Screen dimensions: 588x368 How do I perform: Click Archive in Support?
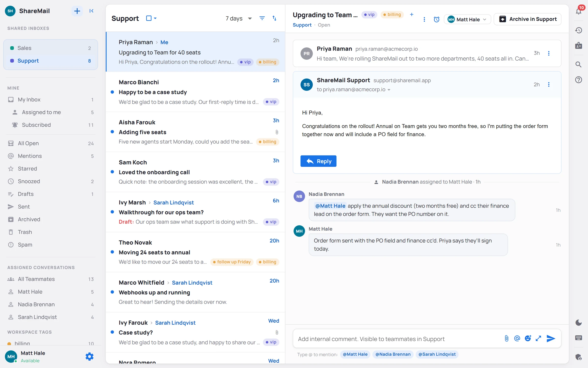[x=527, y=19]
